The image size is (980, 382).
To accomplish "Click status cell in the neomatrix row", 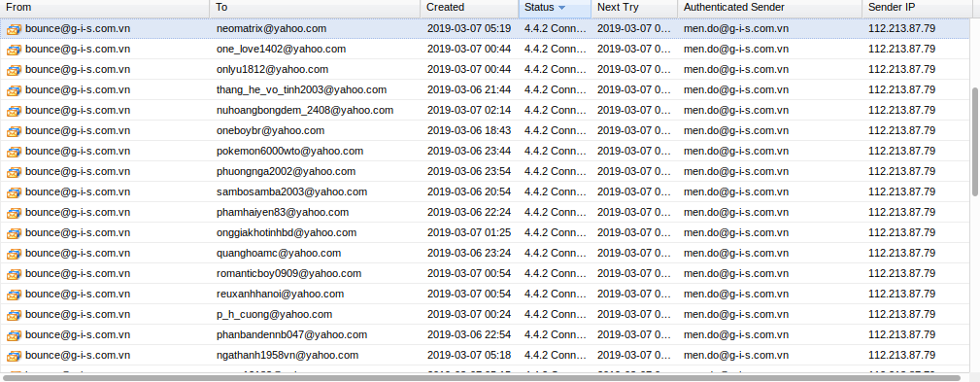I will (x=556, y=29).
